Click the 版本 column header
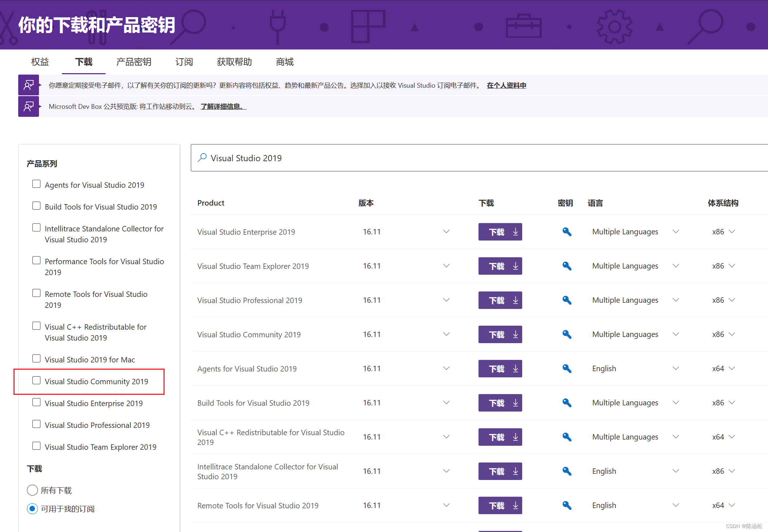This screenshot has width=768, height=532. (x=366, y=203)
